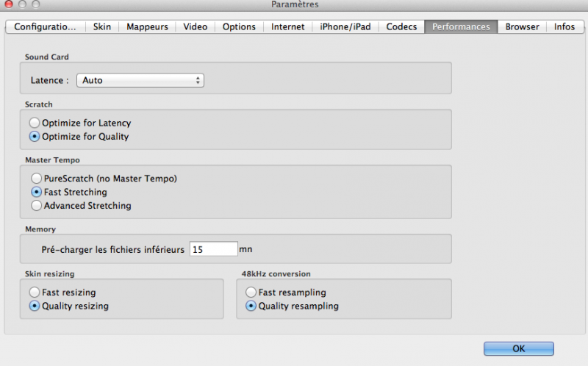Image resolution: width=588 pixels, height=366 pixels.
Task: Open the Options tab
Action: point(239,27)
